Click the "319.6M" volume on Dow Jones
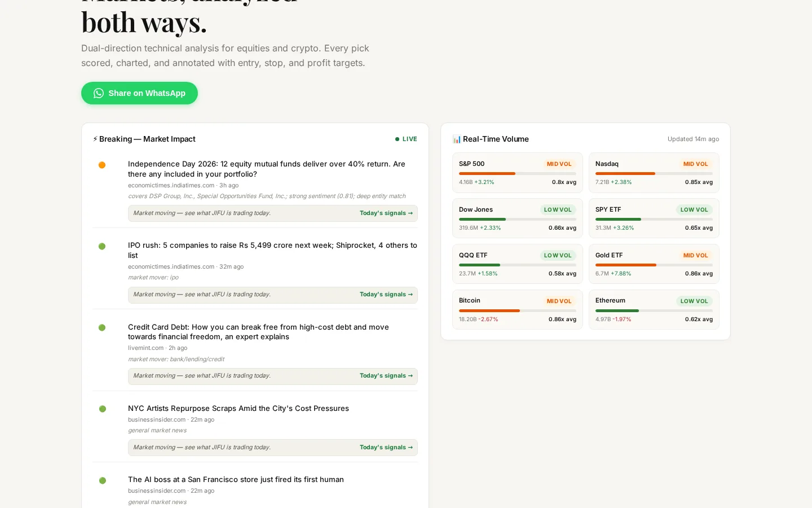 pos(469,228)
